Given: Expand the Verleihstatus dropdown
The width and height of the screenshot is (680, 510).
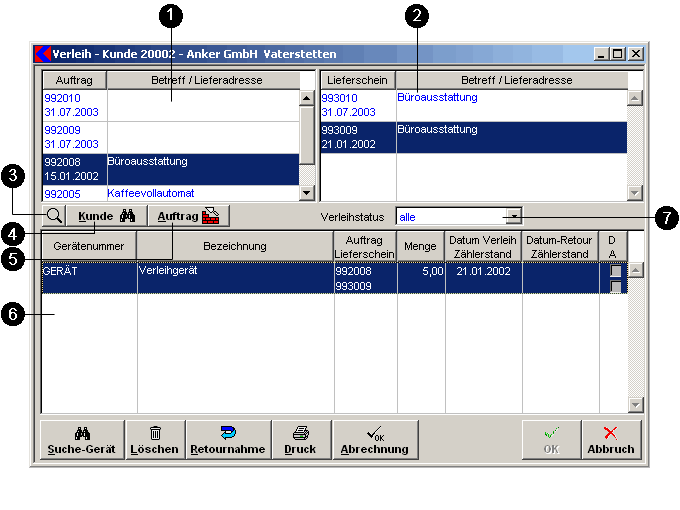Looking at the screenshot, I should [512, 216].
